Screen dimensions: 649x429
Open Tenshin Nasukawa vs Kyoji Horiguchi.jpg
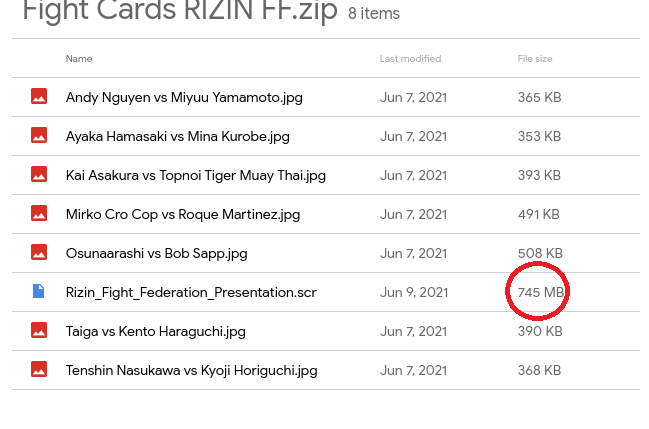[191, 370]
